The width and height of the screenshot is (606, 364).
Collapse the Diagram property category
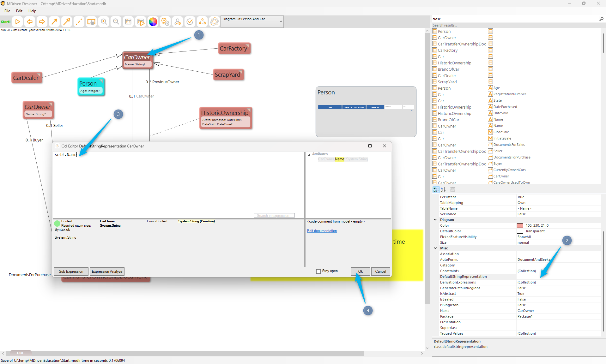[435, 220]
